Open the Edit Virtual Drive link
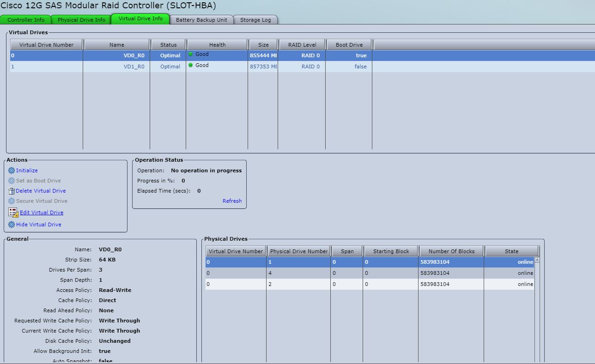 pos(41,212)
